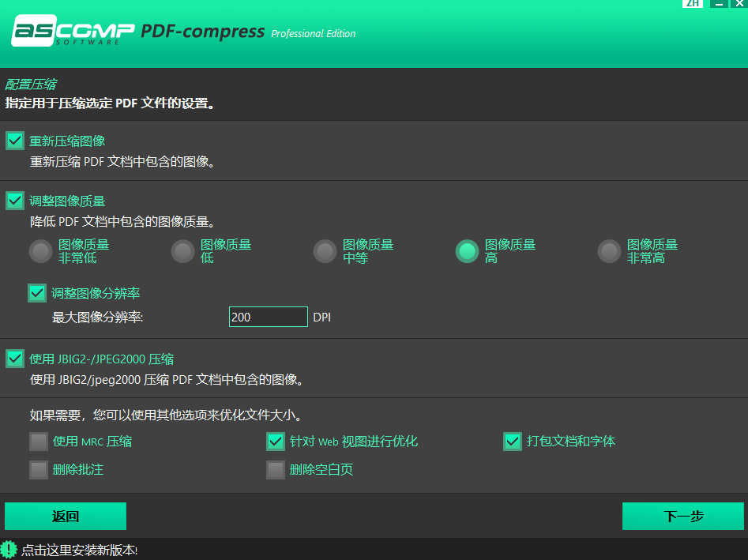Screen dimensions: 748x560
Task: Close the PDF-compress window
Action: pos(739,3)
